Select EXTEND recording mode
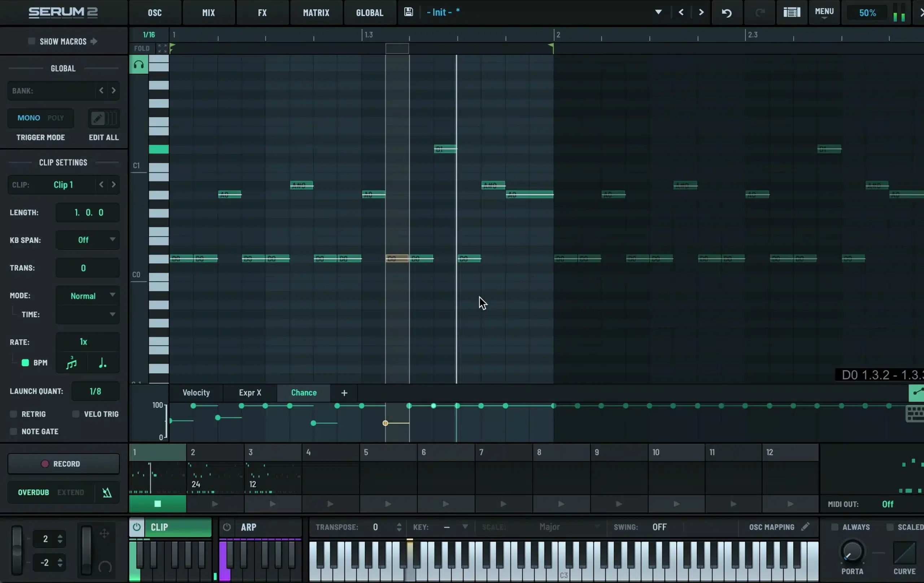Screen dimensions: 924x583 pos(71,492)
